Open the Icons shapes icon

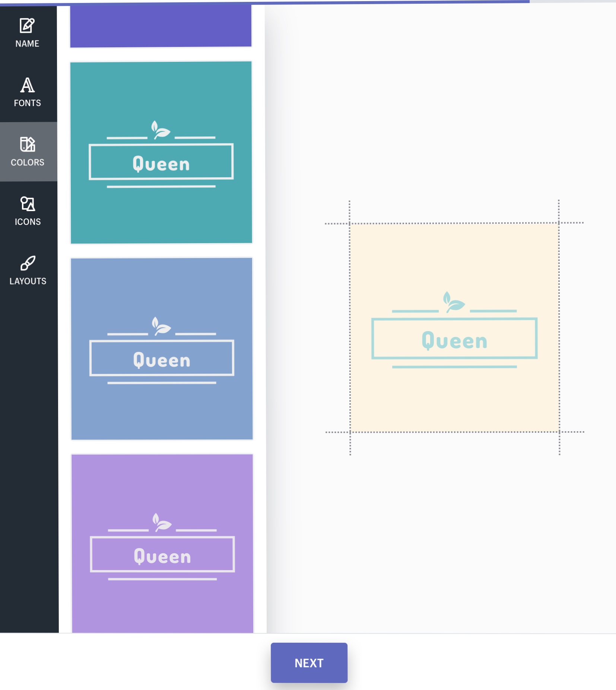click(x=28, y=204)
